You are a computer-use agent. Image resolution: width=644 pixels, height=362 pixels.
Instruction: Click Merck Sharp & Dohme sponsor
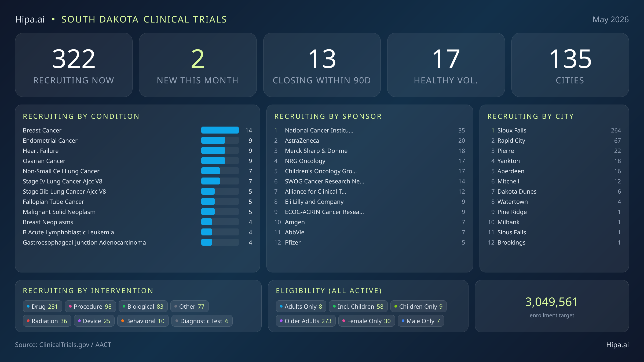369,150
